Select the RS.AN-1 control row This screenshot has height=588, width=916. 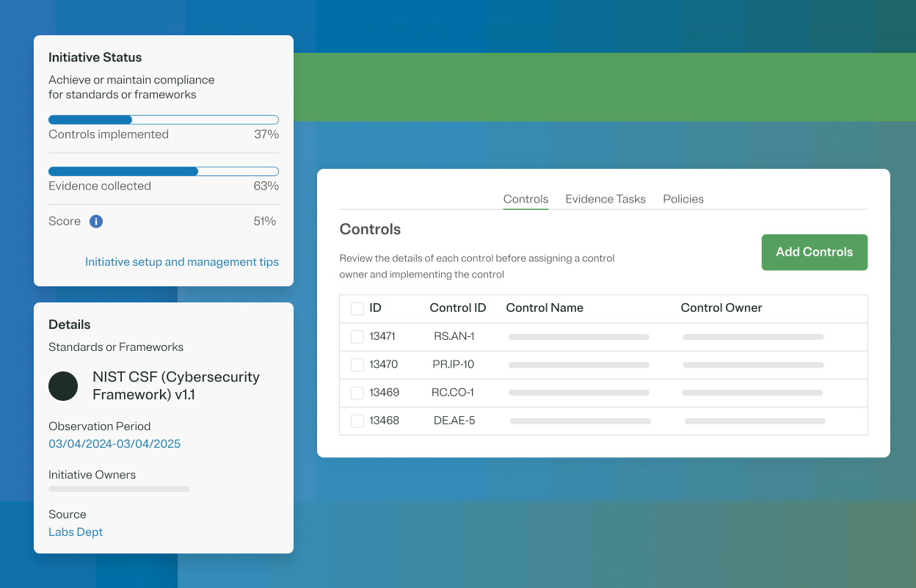pos(454,336)
